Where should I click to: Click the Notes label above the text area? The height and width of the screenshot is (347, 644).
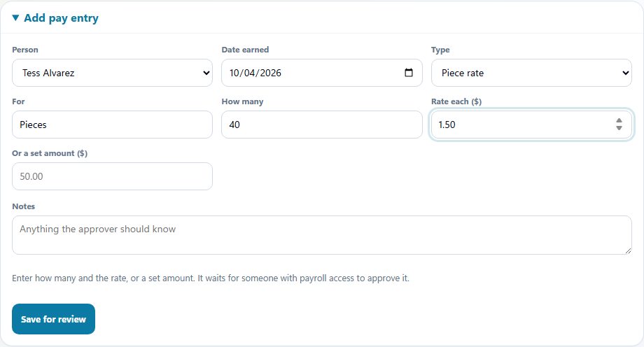click(23, 206)
